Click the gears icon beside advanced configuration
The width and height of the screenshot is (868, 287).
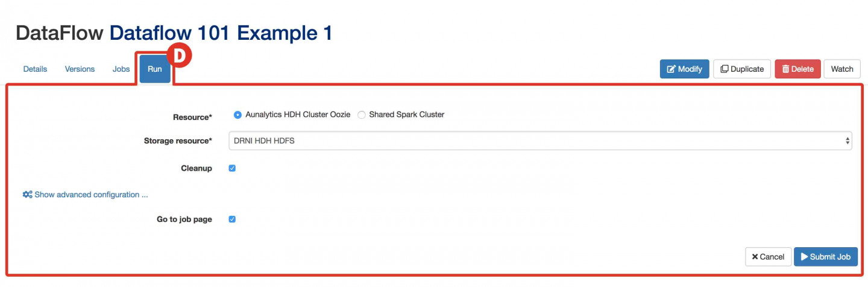[x=27, y=195]
